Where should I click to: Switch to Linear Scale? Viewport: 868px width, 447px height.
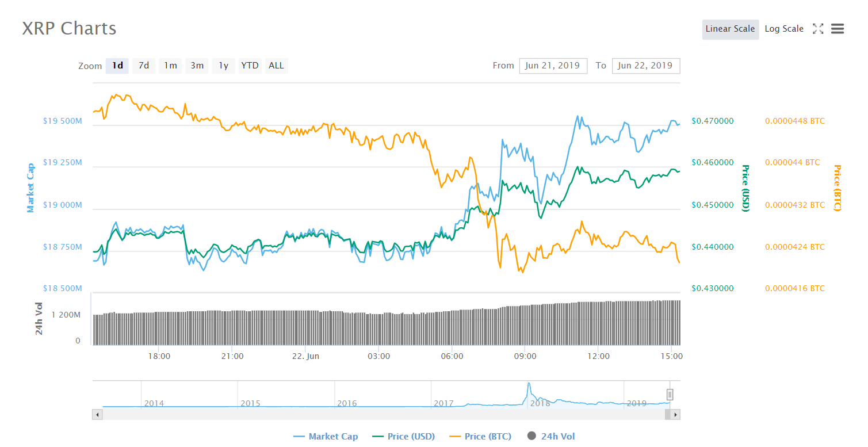click(730, 29)
